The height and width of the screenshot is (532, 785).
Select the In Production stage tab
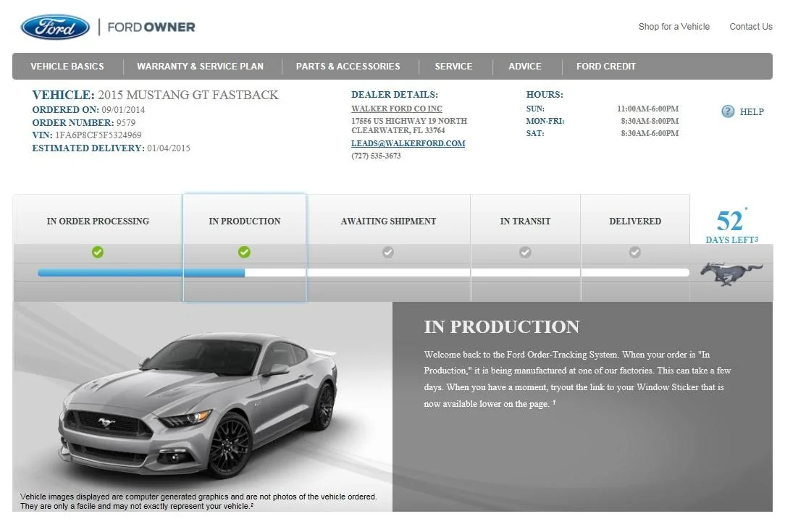(x=245, y=221)
